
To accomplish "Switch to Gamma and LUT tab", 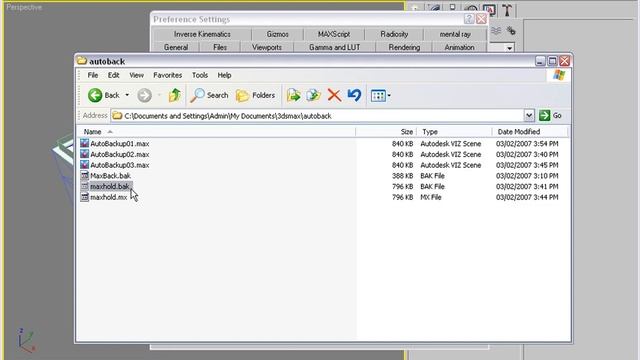I will click(334, 47).
